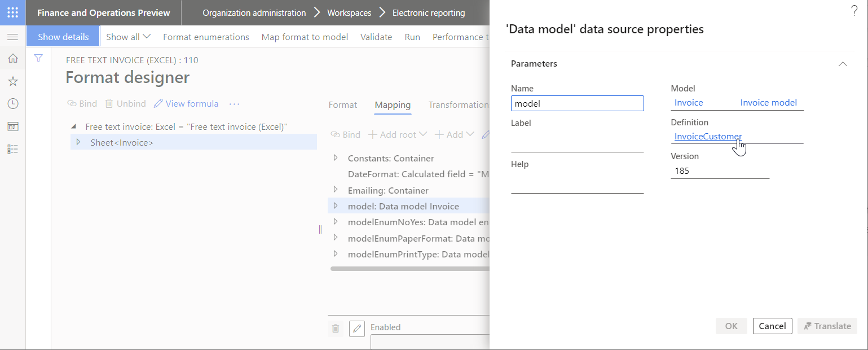Click the Name input field

[x=577, y=103]
